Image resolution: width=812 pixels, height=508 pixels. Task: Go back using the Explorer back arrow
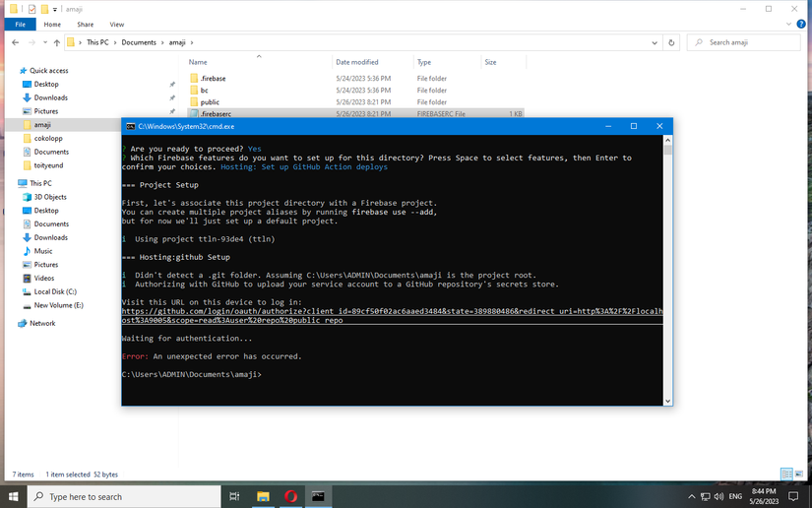click(x=16, y=42)
